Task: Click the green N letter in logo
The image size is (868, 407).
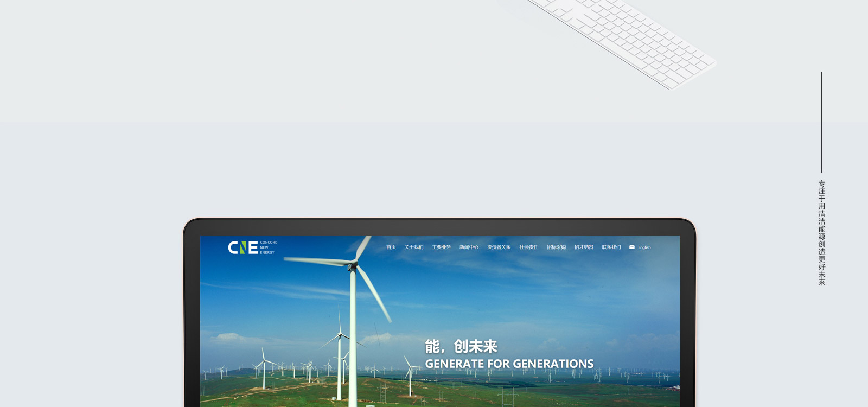Action: pyautogui.click(x=242, y=248)
